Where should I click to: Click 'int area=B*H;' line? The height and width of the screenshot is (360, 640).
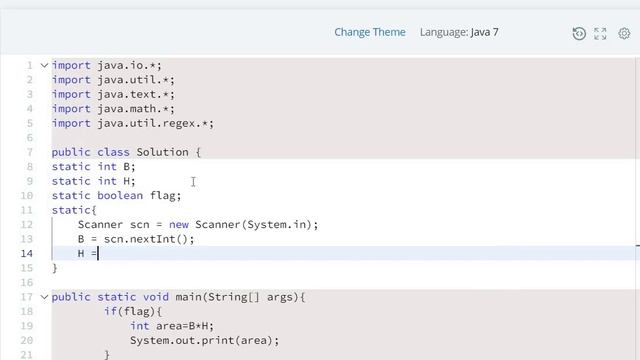coord(172,326)
